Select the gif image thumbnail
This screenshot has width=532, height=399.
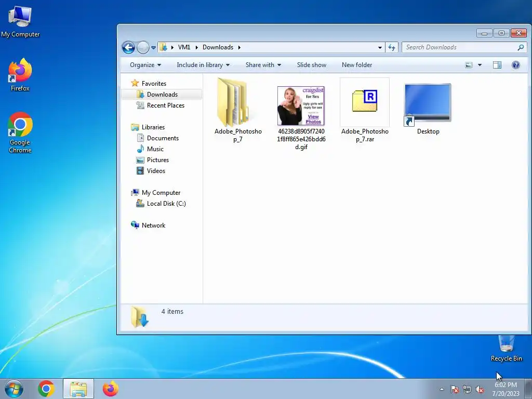pos(301,105)
